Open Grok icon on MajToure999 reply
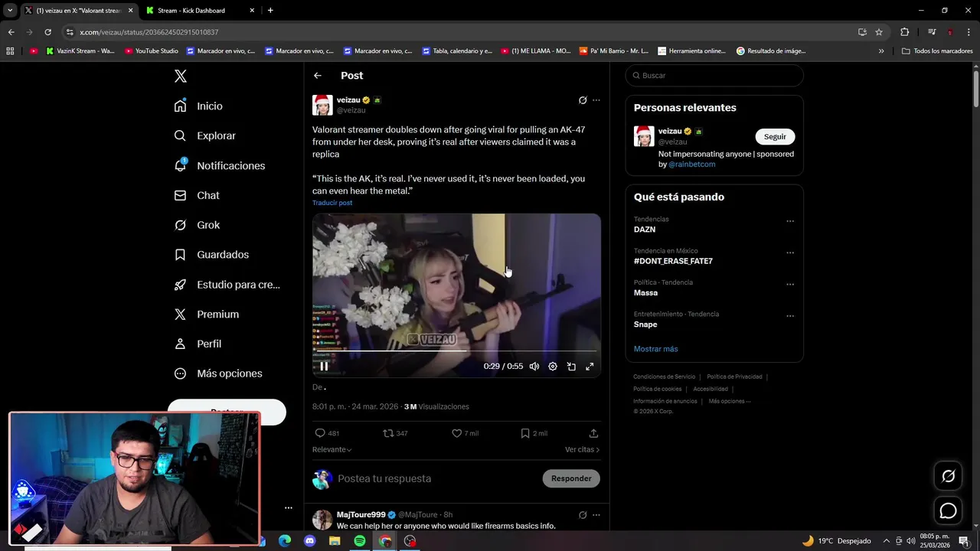The height and width of the screenshot is (551, 980). click(x=583, y=515)
